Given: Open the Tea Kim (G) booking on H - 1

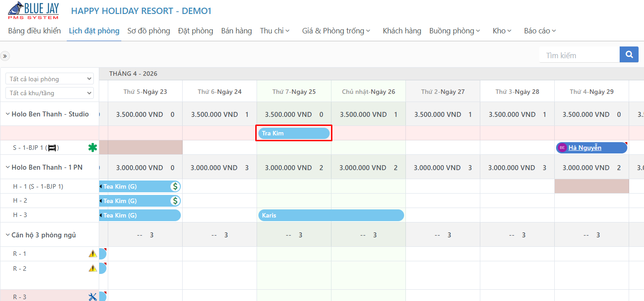Looking at the screenshot, I should (x=140, y=186).
